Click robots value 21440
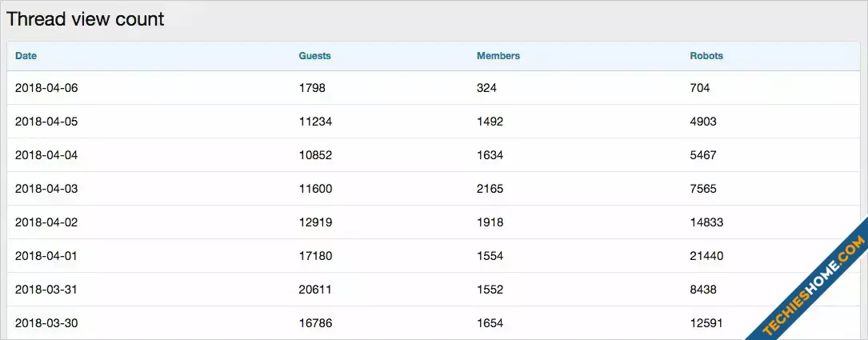 coord(706,256)
